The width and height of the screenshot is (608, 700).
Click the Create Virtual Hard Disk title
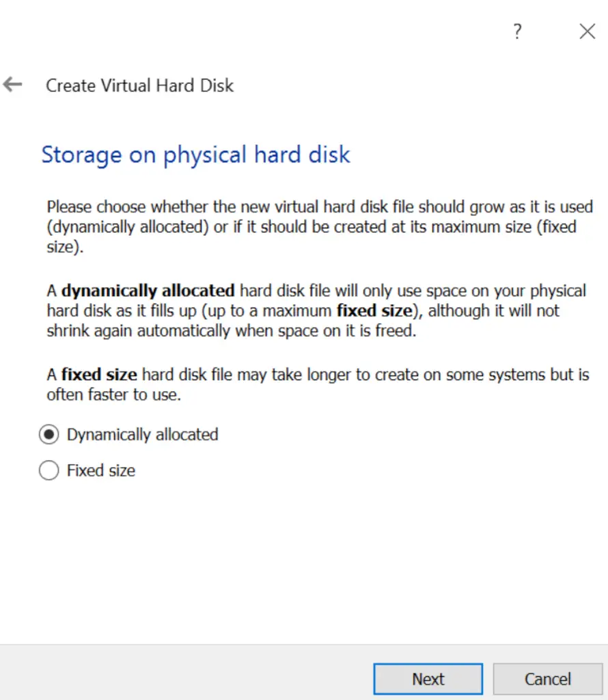tap(139, 85)
